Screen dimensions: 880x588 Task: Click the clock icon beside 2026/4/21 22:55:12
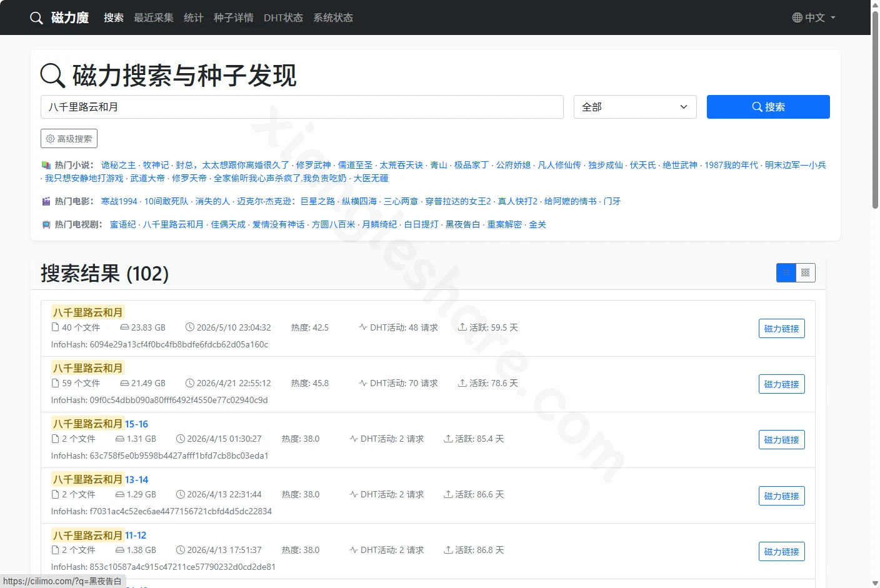(x=190, y=383)
